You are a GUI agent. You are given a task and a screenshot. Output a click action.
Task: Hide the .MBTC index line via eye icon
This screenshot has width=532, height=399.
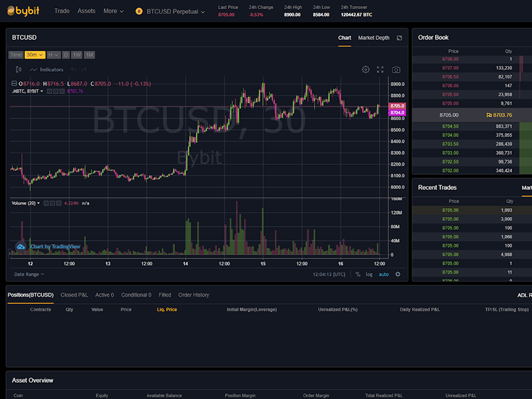[x=49, y=91]
